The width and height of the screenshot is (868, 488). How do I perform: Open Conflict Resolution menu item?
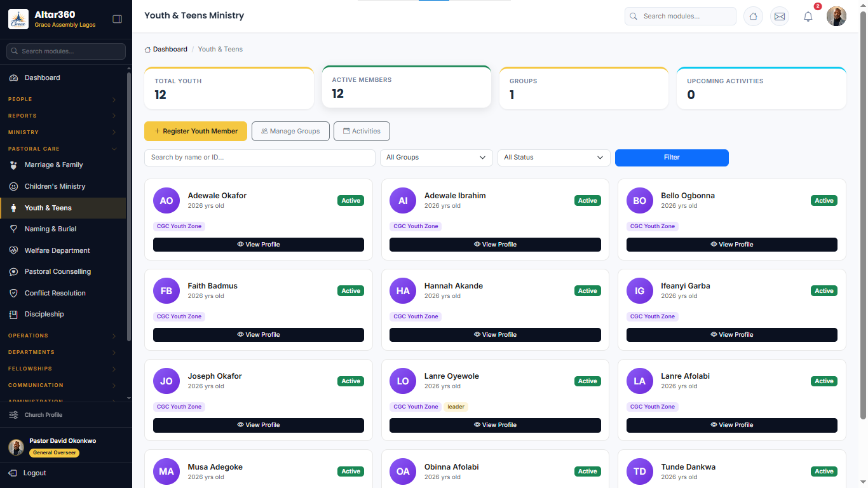pos(62,293)
